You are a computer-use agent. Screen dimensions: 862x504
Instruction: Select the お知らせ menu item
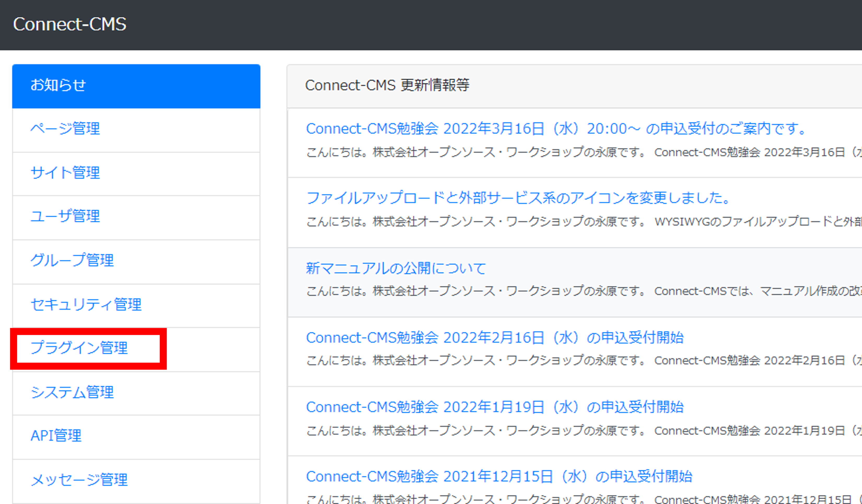[x=136, y=86]
